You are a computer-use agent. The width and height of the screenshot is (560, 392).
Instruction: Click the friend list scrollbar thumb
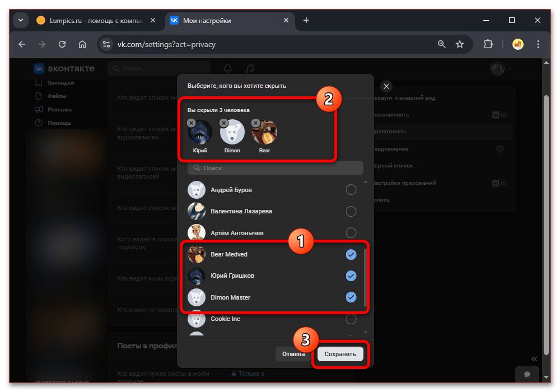(365, 277)
